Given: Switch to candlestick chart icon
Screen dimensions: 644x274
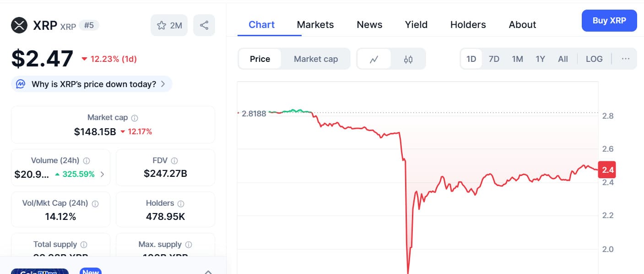Looking at the screenshot, I should (408, 59).
